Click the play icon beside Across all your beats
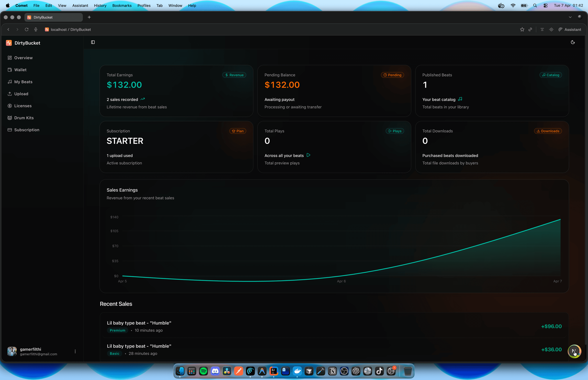The image size is (588, 380). coord(308,155)
